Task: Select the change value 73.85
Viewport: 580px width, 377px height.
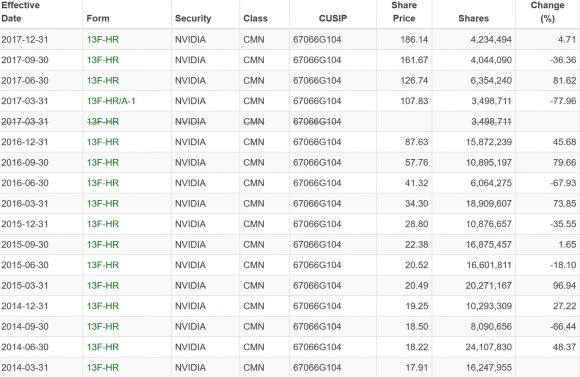Action: (x=564, y=203)
